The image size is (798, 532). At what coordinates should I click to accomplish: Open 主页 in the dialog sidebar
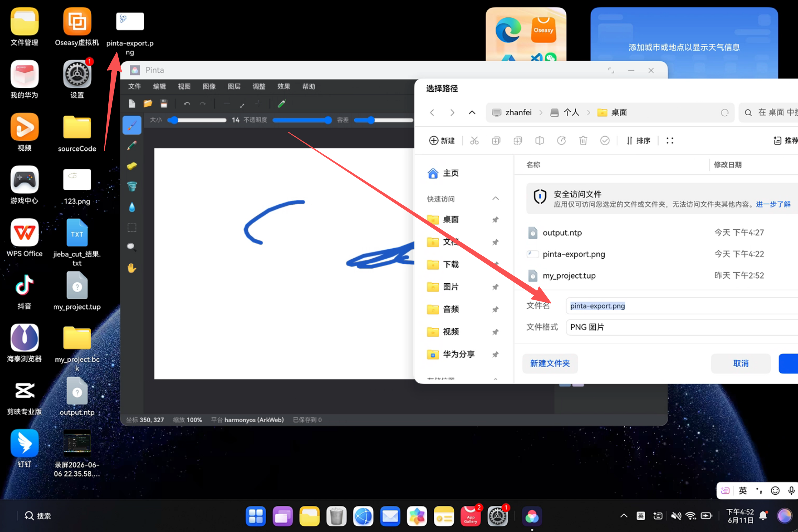click(x=443, y=173)
